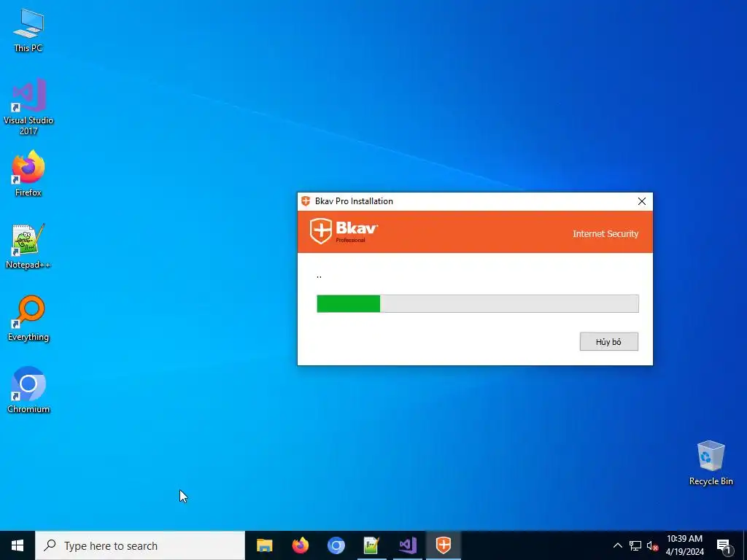Open Notepad++ from the taskbar
The image size is (747, 560).
[x=371, y=545]
